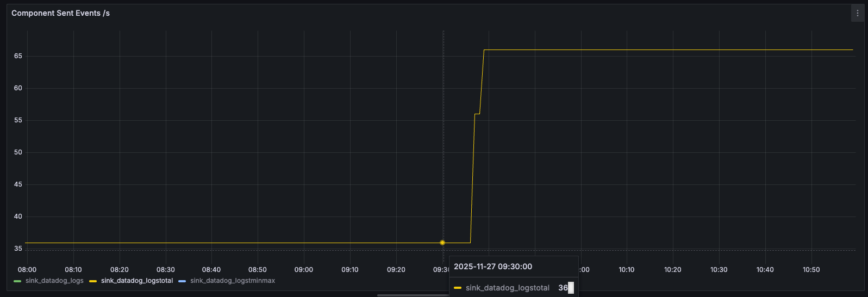The width and height of the screenshot is (868, 297).
Task: Click the yellow sink_datadog_logstotal legend swatch
Action: pos(93,281)
